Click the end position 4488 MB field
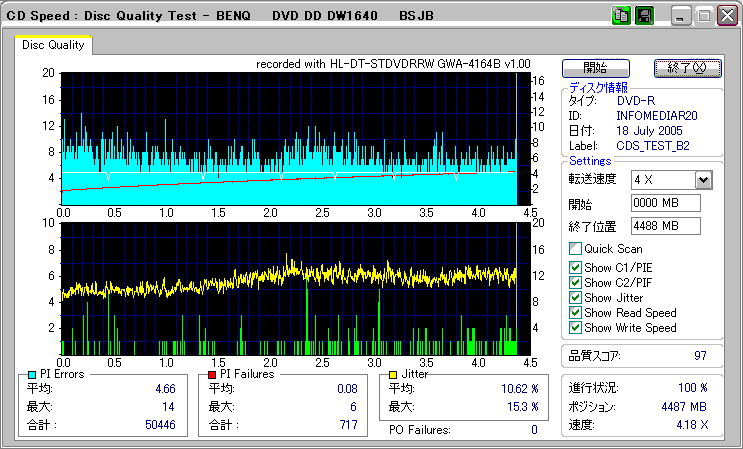This screenshot has width=743, height=449. pos(665,225)
